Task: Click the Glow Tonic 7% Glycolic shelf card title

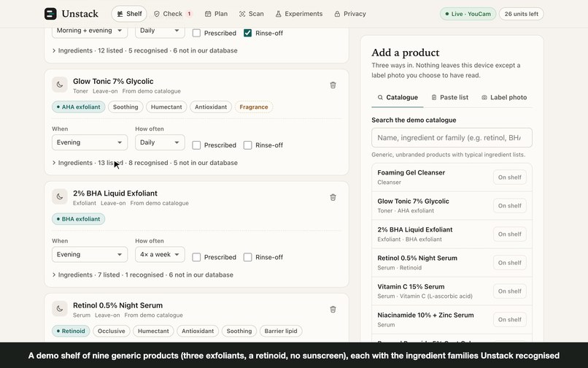Action: click(x=113, y=82)
